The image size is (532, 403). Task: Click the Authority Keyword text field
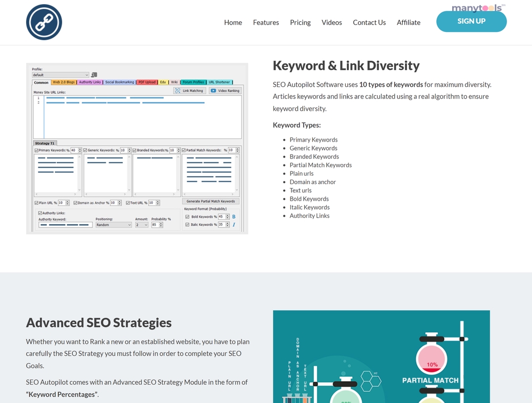coord(65,225)
